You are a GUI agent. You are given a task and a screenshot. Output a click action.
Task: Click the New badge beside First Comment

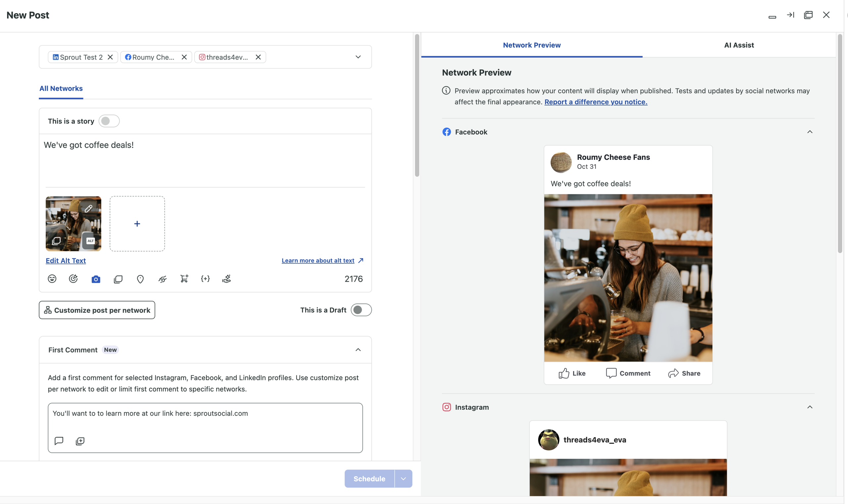click(110, 350)
